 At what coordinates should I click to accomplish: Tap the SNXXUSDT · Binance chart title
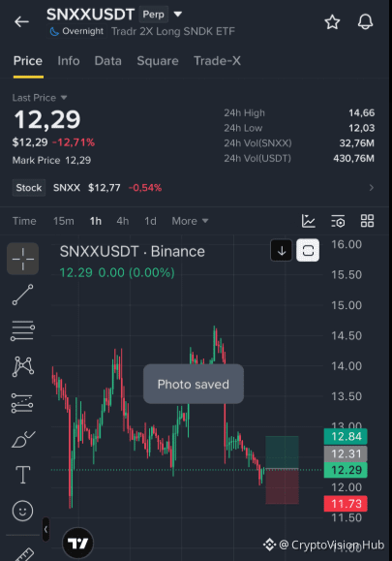(133, 252)
